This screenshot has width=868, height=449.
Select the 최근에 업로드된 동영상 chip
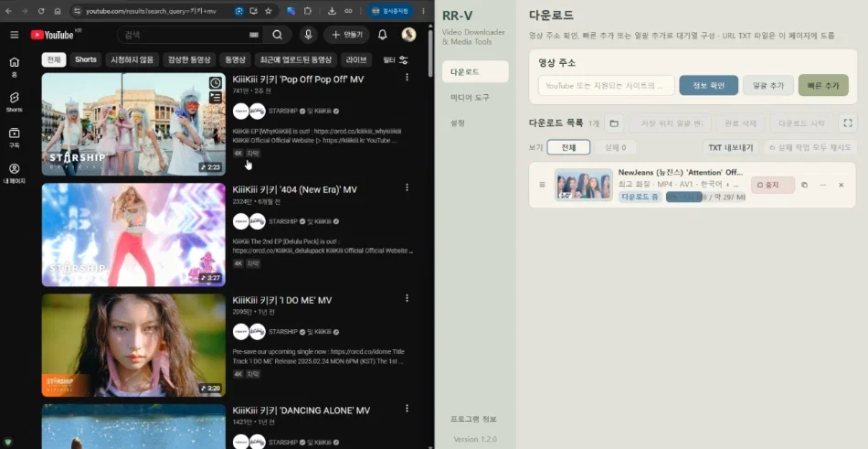click(x=296, y=59)
